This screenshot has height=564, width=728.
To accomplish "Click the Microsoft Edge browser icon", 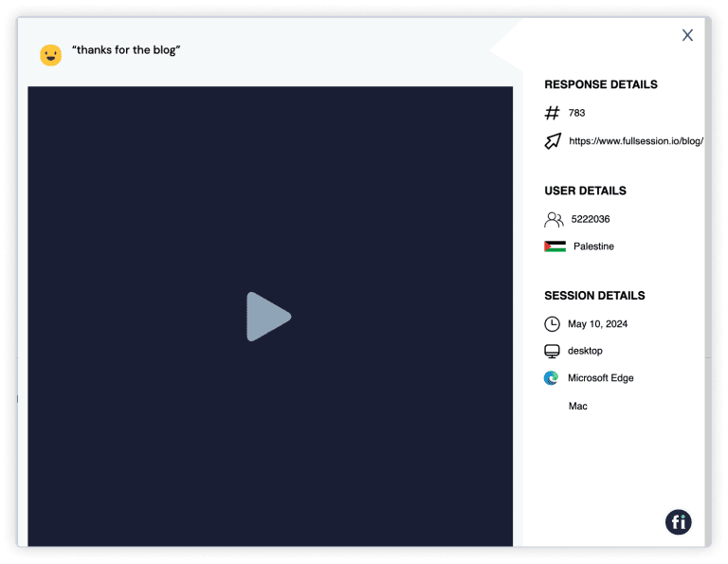I will tap(552, 378).
